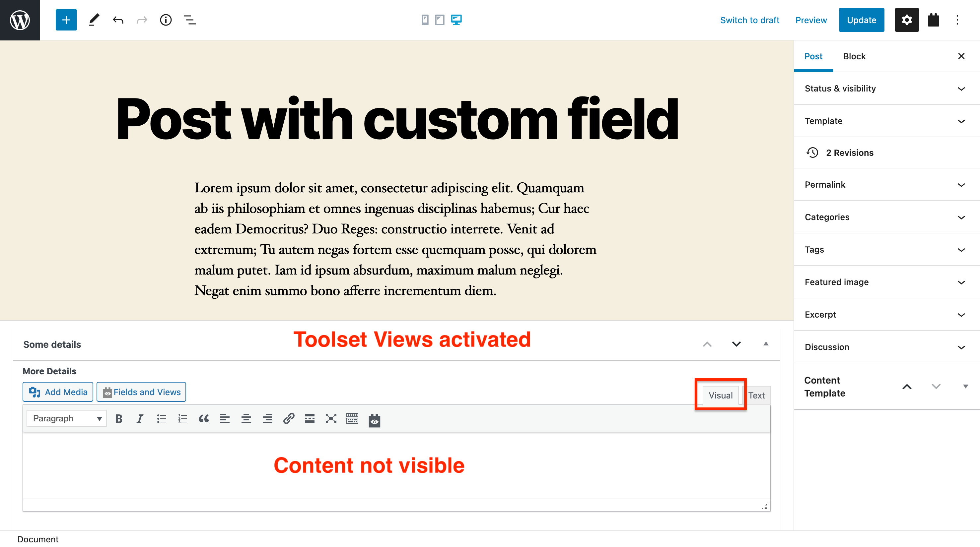Align text left
Screen dimensions: 980x547
click(225, 419)
